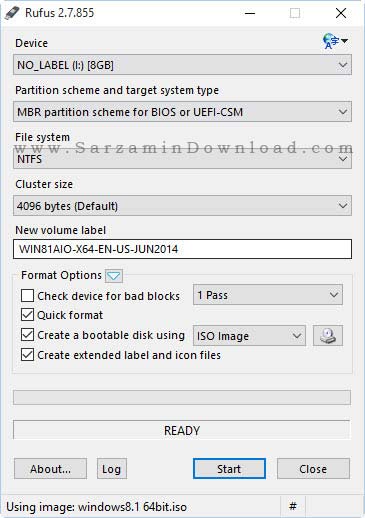The image size is (365, 518).
Task: Toggle Create a bootable disk using
Action: [27, 335]
